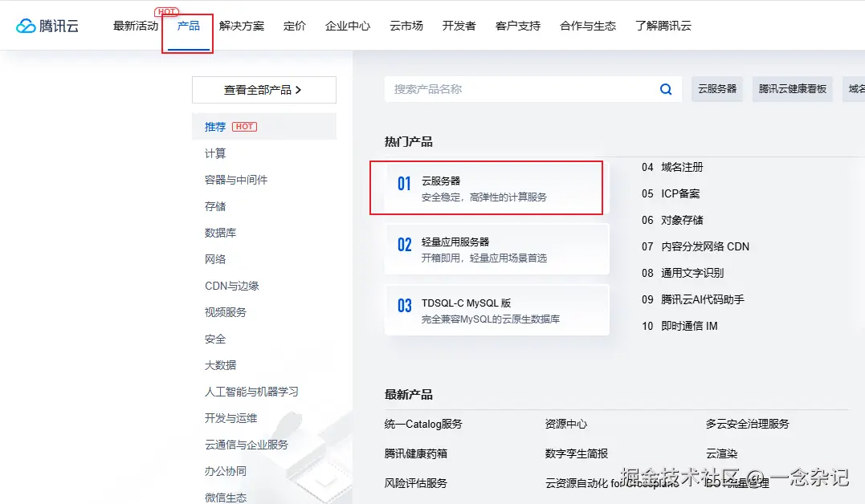865x504 pixels.
Task: Open the 03 TDSQL-C MySQL 版 card
Action: coord(497,310)
